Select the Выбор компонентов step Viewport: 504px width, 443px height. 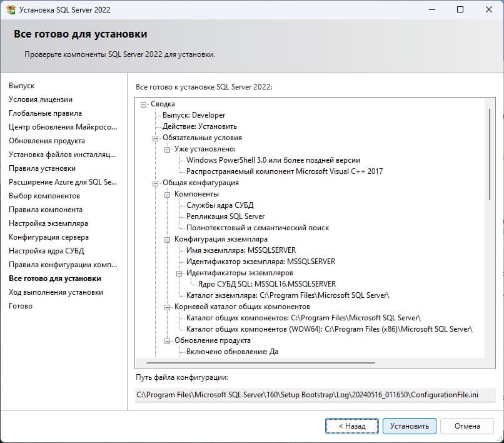click(x=44, y=196)
